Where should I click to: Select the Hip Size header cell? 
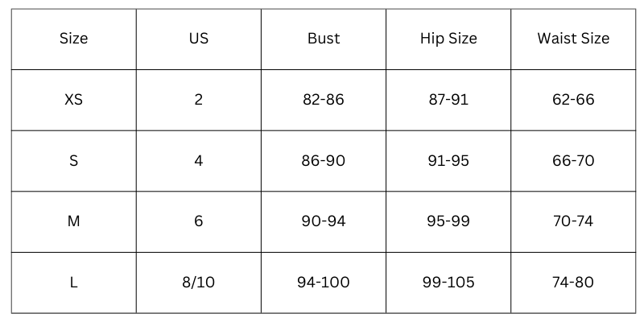click(448, 39)
